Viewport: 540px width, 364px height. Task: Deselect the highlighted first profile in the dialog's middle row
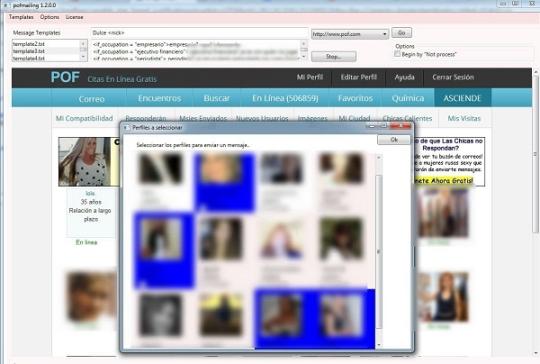[x=164, y=250]
